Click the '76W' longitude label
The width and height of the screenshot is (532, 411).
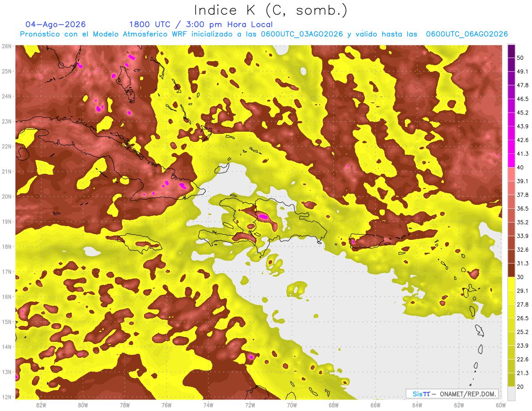[x=167, y=405]
